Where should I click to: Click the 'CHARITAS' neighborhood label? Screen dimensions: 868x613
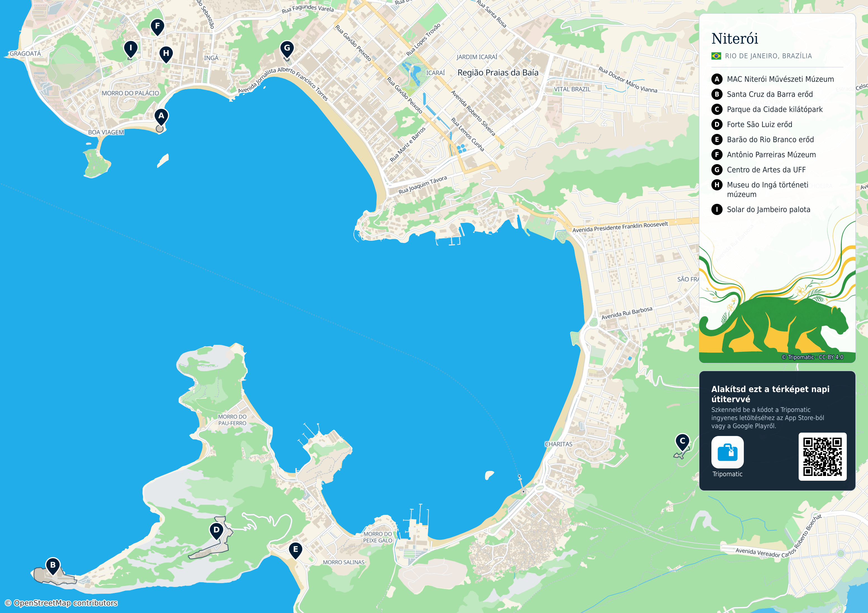[x=558, y=444]
